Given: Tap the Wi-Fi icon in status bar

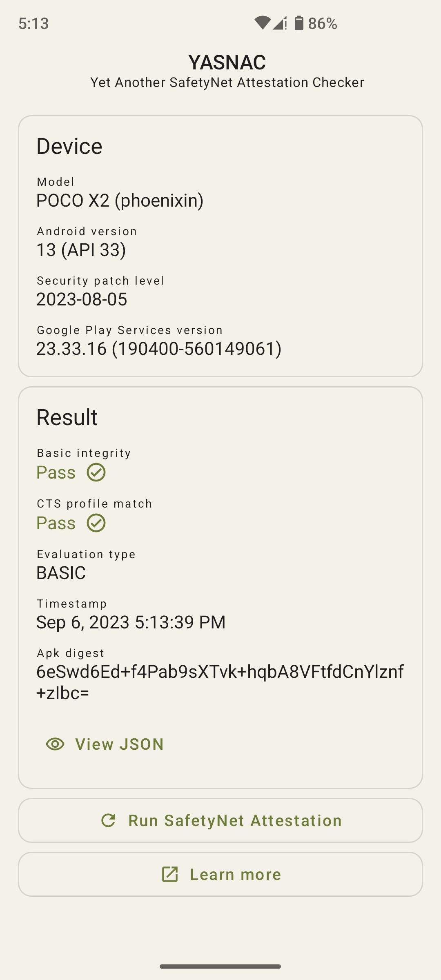Looking at the screenshot, I should [262, 23].
